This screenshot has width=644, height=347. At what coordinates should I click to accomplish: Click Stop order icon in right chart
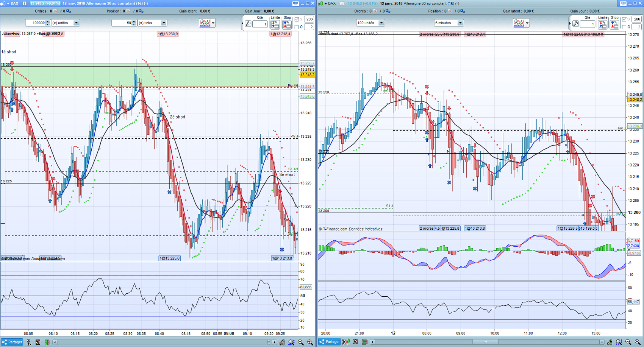(x=614, y=25)
